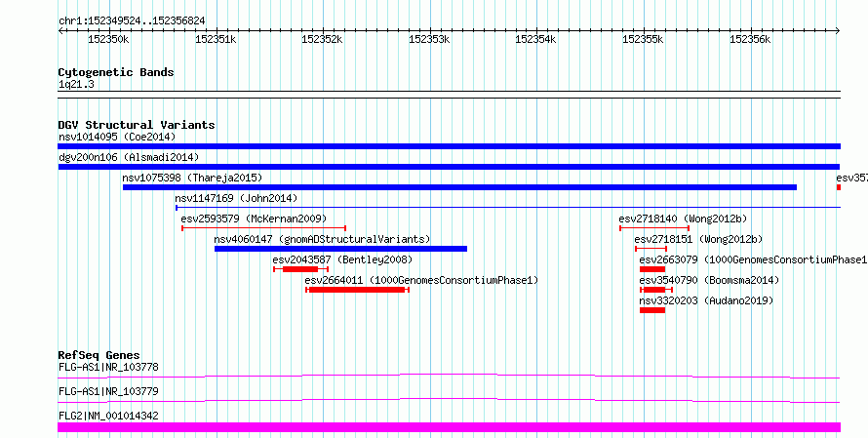
Task: Click the nsv4060147 (gnomADStructuralVariants) label
Action: click(322, 239)
